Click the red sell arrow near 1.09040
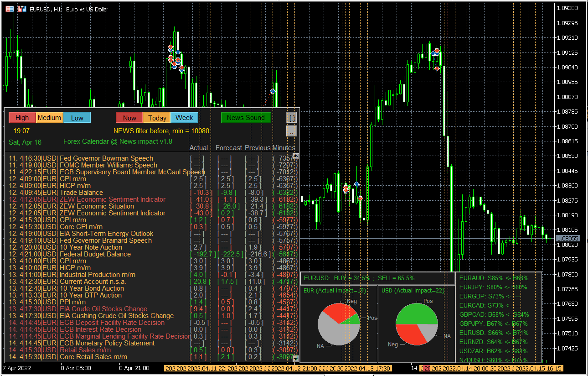 (x=437, y=69)
